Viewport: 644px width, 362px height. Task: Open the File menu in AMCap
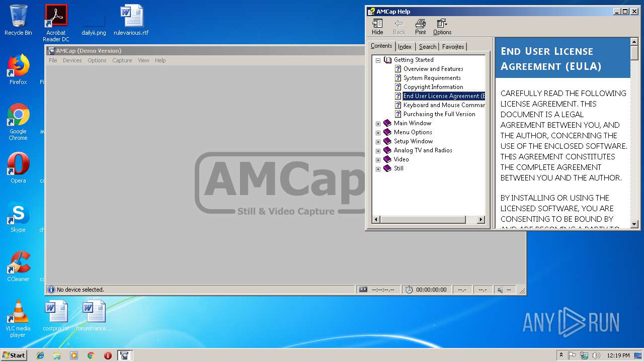53,60
